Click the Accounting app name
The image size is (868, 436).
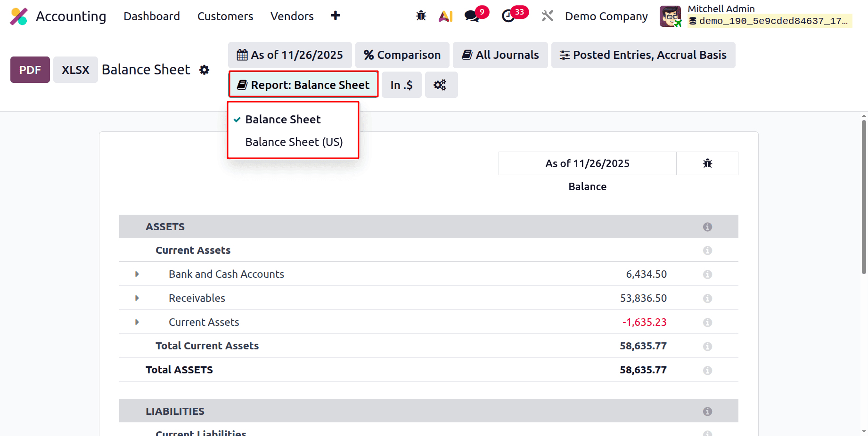point(71,16)
